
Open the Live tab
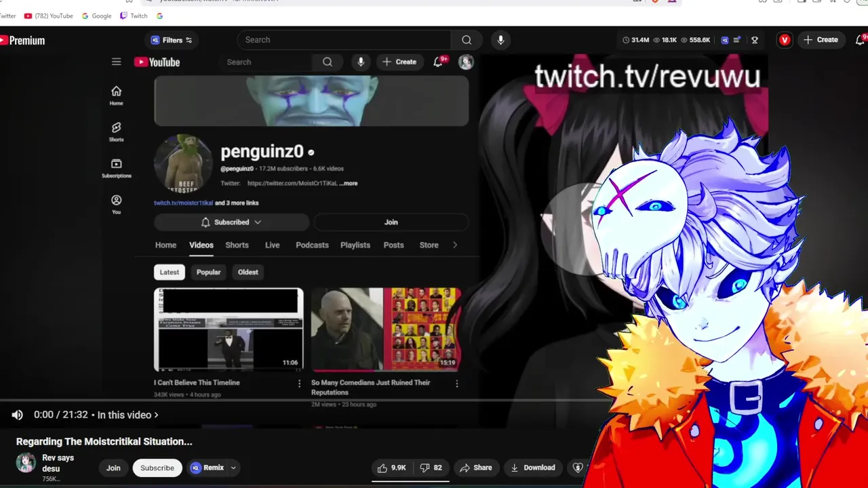[273, 245]
